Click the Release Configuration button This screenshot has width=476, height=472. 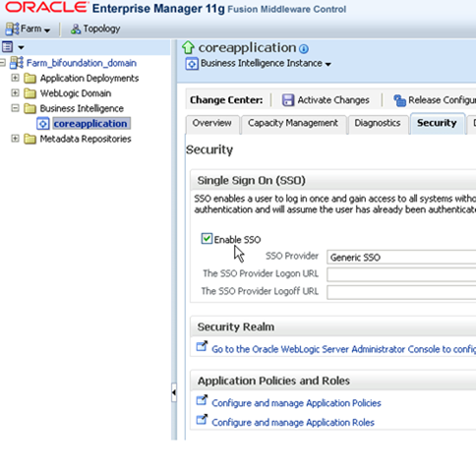coord(435,100)
